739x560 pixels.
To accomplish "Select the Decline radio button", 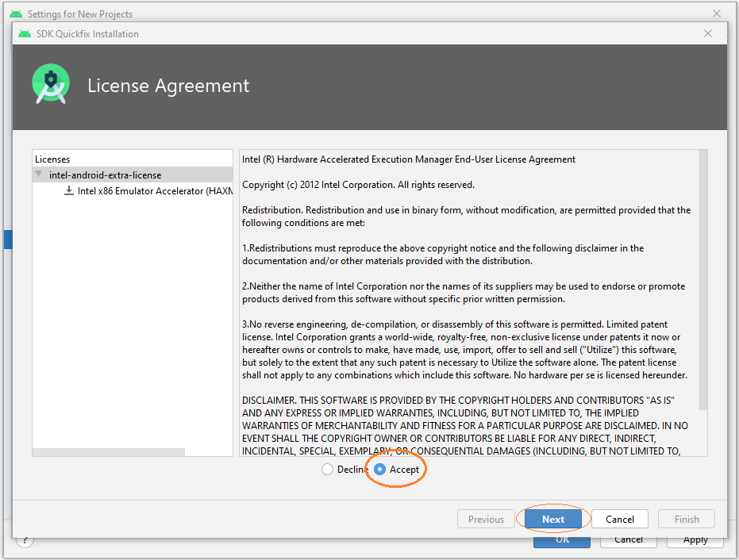I will click(327, 469).
